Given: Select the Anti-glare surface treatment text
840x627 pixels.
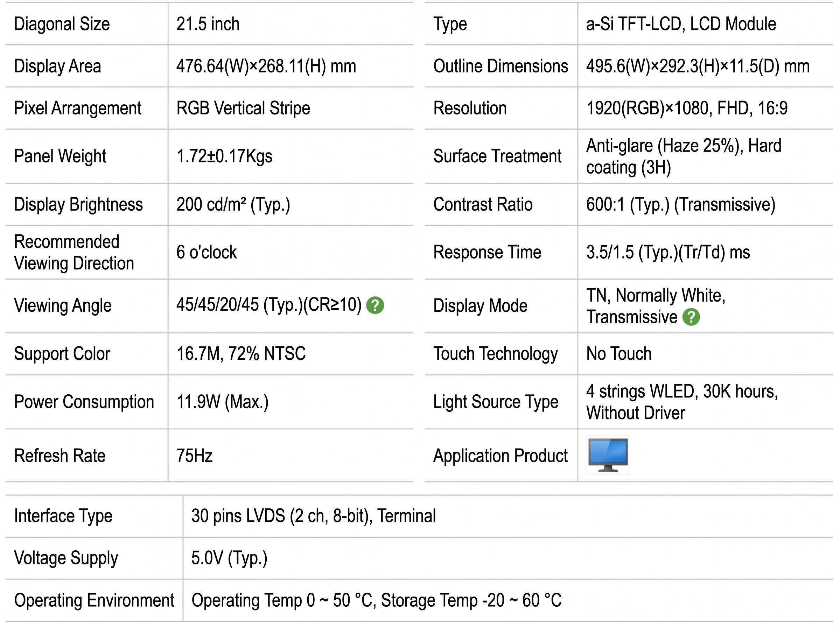Looking at the screenshot, I should point(684,156).
